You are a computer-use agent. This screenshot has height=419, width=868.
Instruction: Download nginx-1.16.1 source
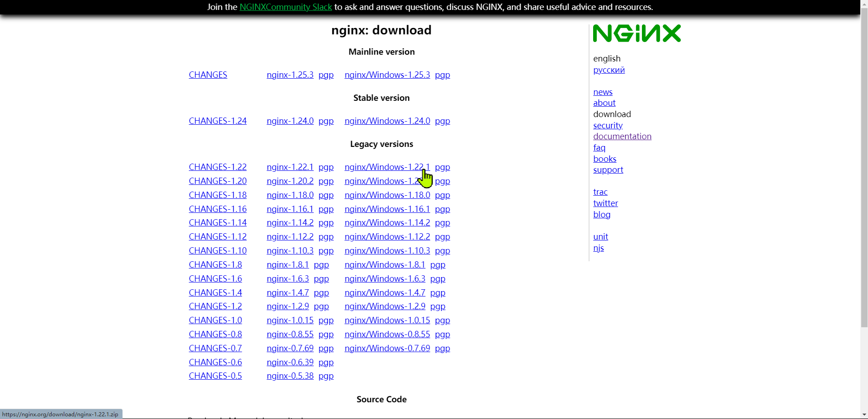[x=290, y=209]
